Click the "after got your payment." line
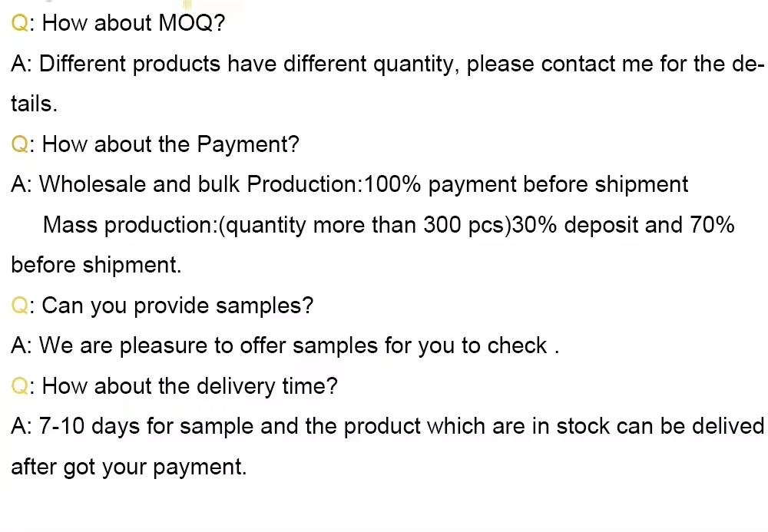 point(129,468)
